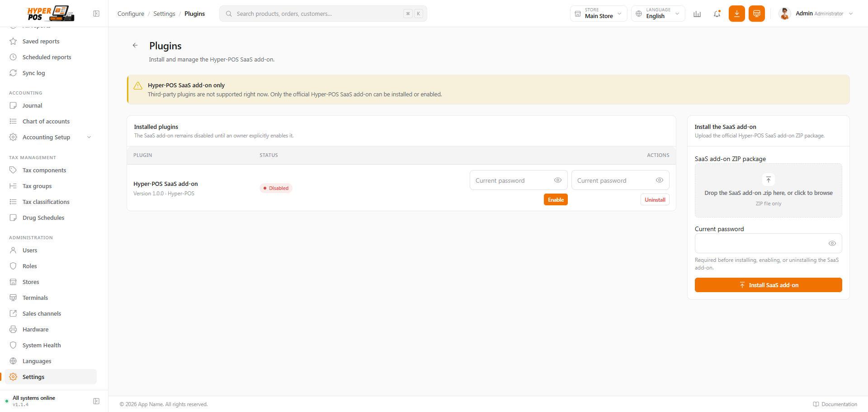
Task: Open Tax components
Action: click(x=51, y=170)
